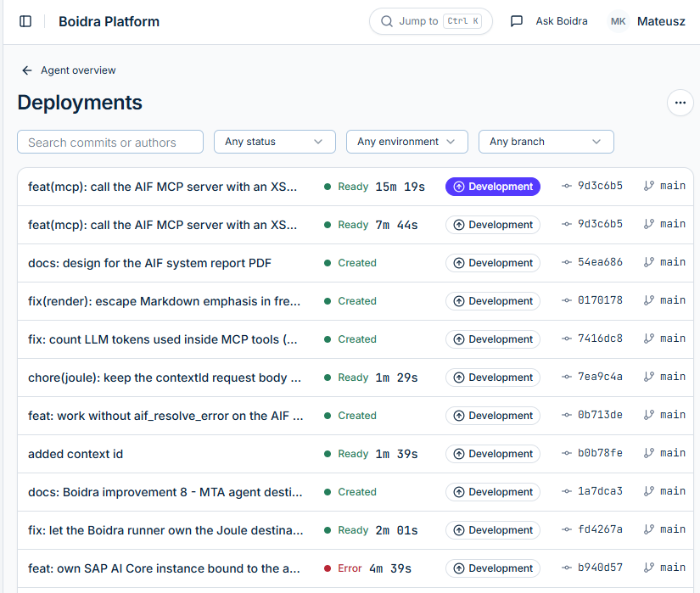Click commit hash 7ea9c4a

tap(600, 377)
